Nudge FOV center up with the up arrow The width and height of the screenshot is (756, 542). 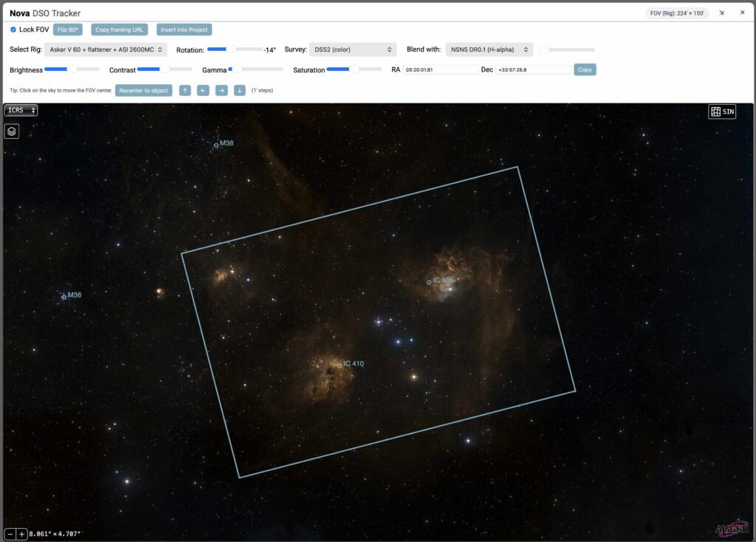click(184, 90)
